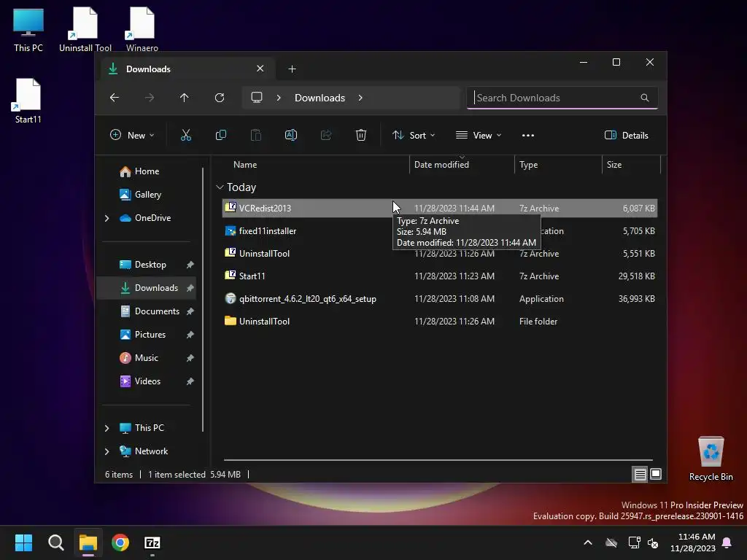Click the Delete trash can icon
The width and height of the screenshot is (747, 560).
[x=361, y=135]
